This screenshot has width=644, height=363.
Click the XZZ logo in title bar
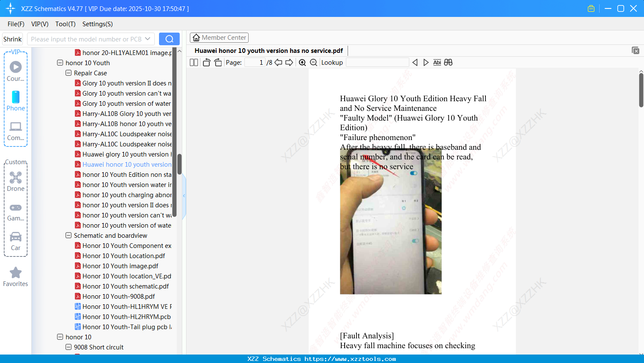(11, 8)
